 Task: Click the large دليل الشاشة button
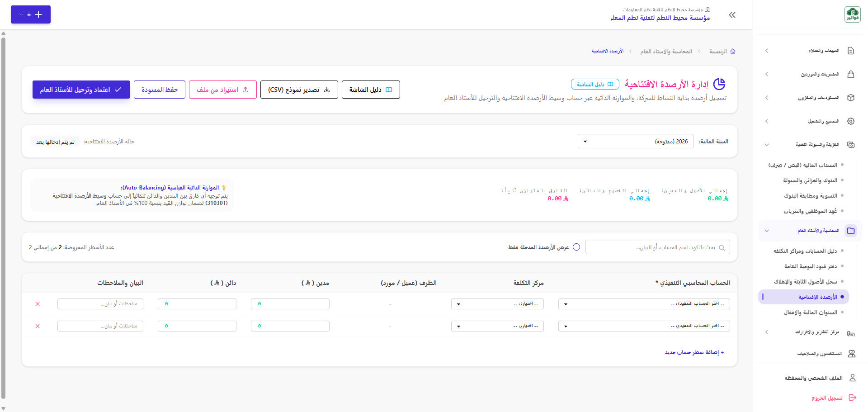[371, 90]
